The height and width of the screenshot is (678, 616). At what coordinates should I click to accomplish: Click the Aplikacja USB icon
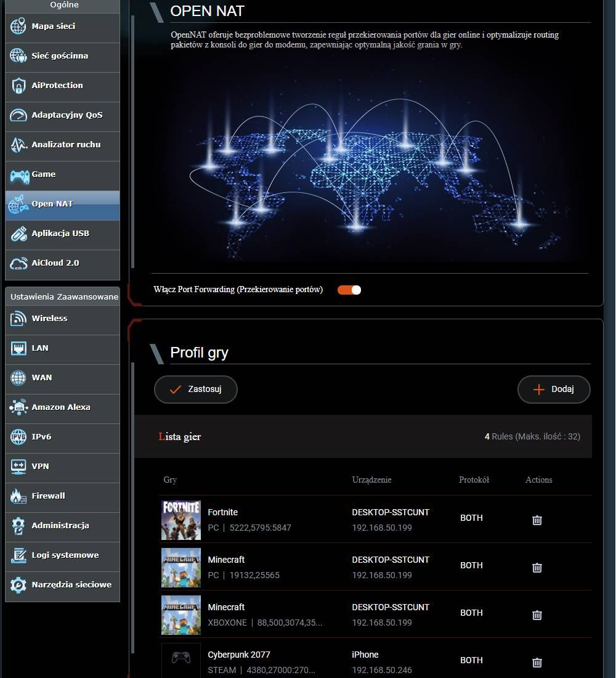click(x=18, y=234)
